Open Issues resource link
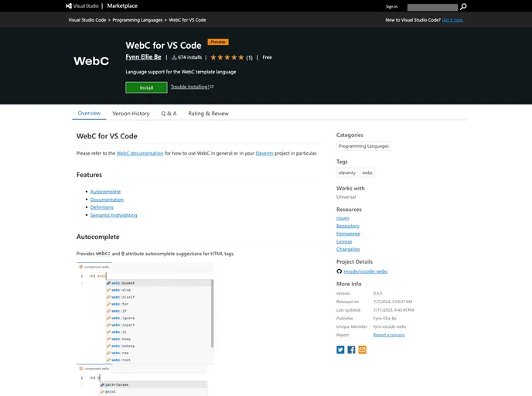 point(343,218)
